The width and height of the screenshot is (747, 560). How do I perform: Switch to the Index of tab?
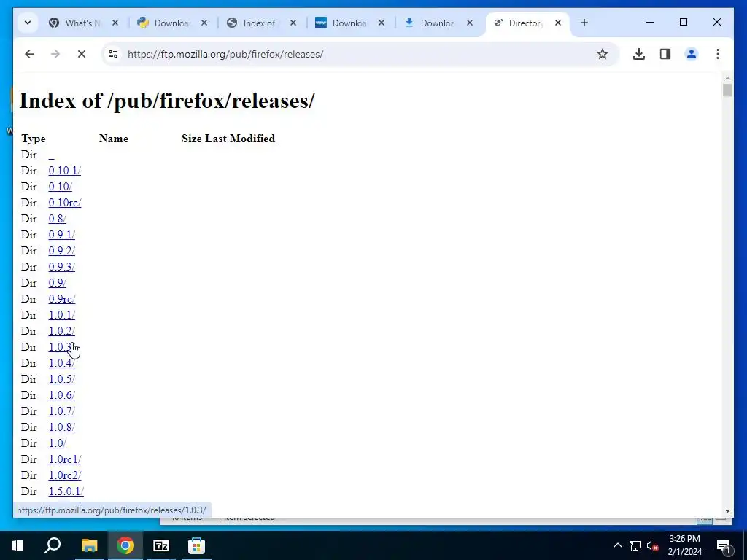[x=260, y=23]
